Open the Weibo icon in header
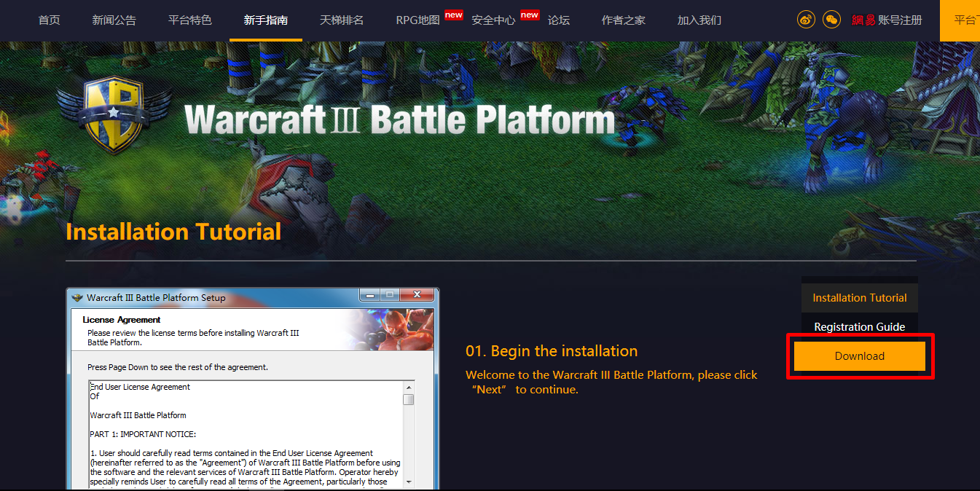The width and height of the screenshot is (980, 491). coord(806,20)
